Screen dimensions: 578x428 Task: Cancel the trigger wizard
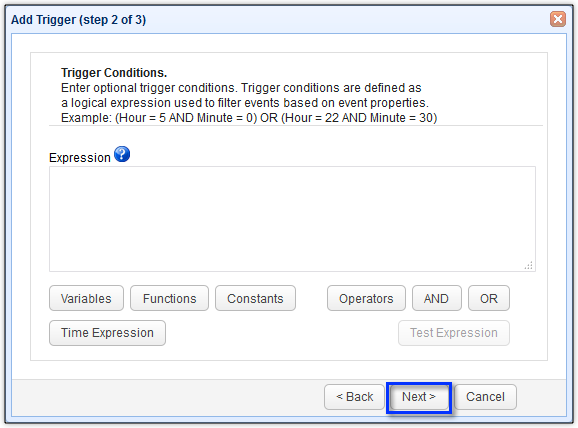tap(485, 397)
